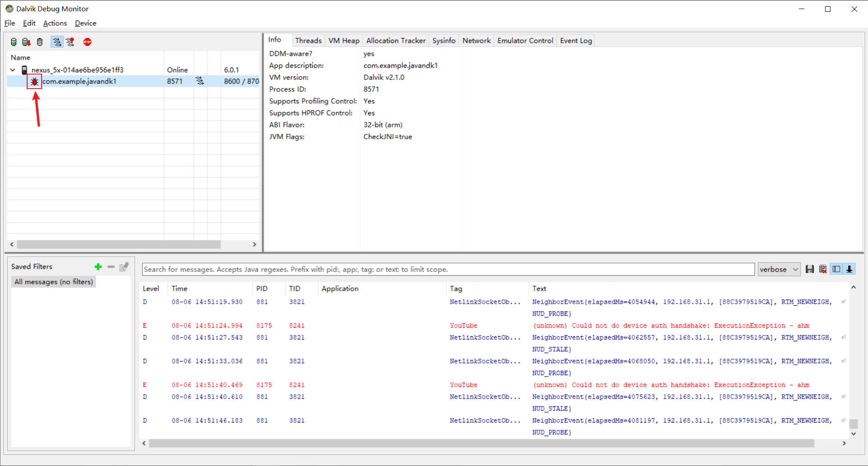Click the logcat message search field
Screen dimensions: 868x466
(448, 269)
